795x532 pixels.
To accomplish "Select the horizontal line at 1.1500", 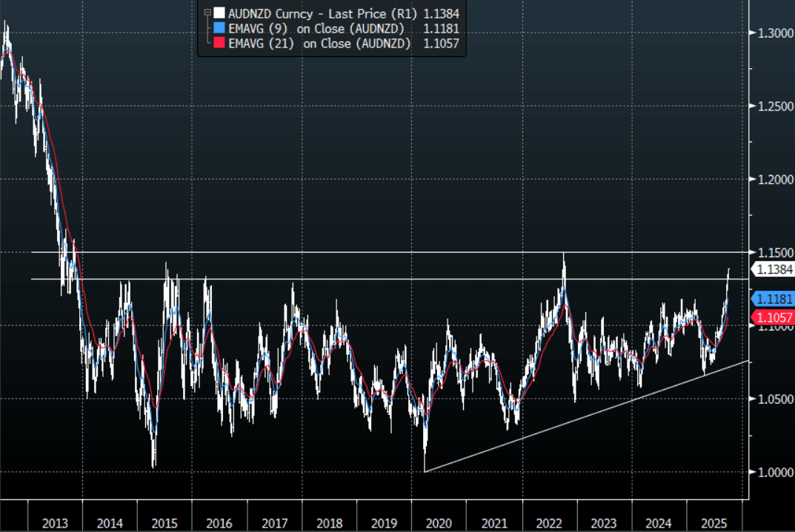I will (390, 252).
